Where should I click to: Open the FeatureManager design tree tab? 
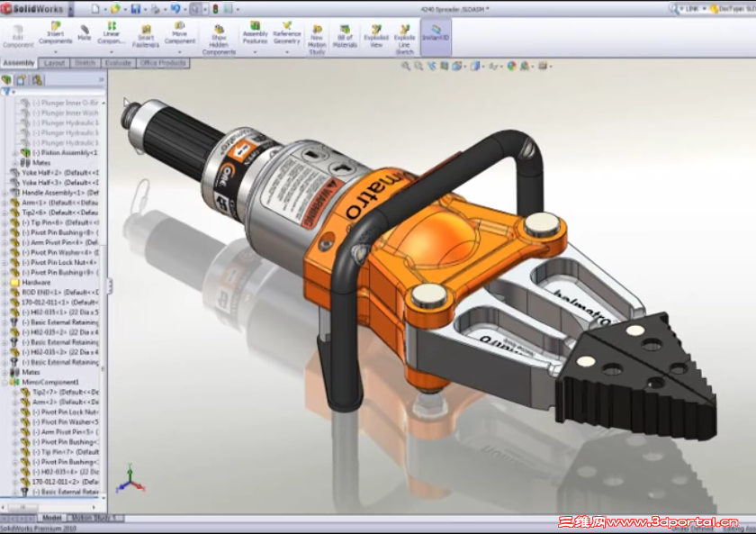[7, 79]
